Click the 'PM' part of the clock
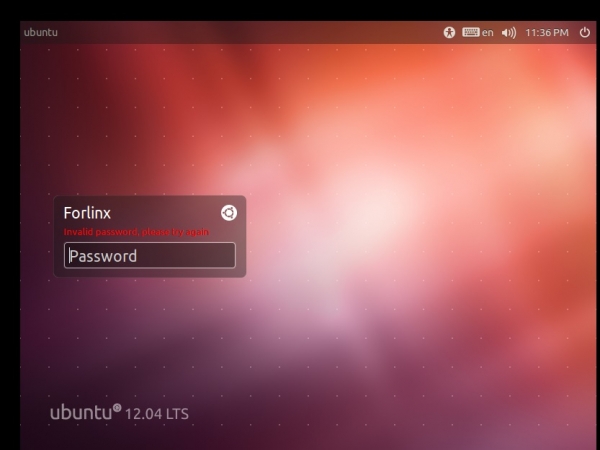600x450 pixels. 560,32
